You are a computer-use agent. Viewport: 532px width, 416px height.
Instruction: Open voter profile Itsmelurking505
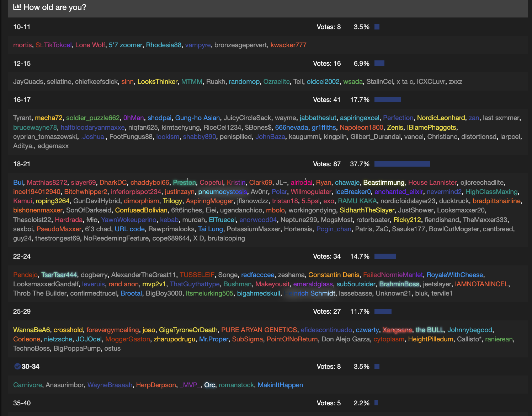[210, 293]
